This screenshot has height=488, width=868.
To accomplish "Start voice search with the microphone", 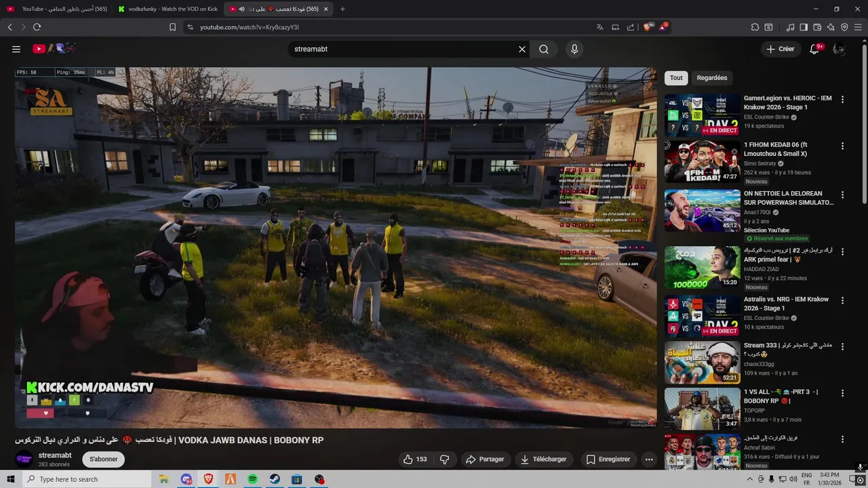I will pyautogui.click(x=574, y=49).
